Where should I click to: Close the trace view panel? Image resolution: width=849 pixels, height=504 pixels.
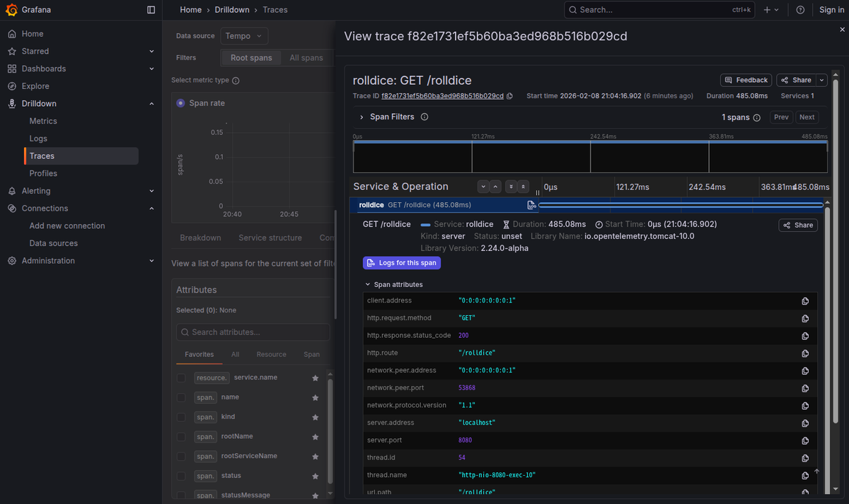842,30
